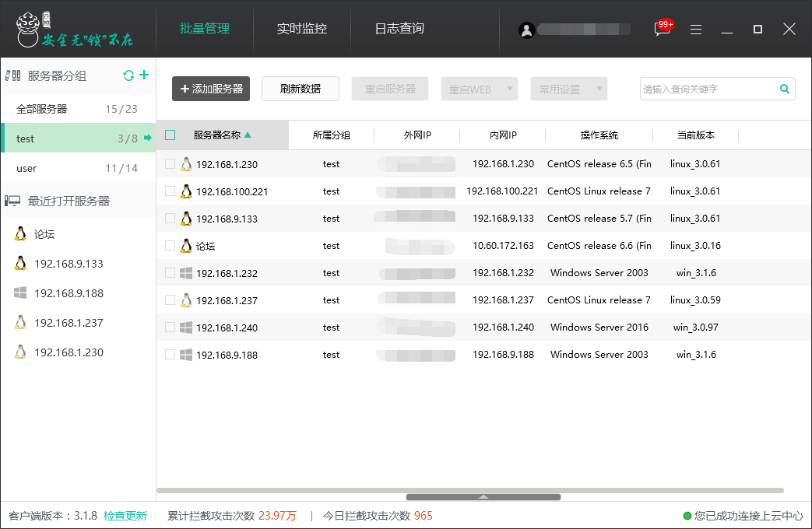Screen dimensions: 812x529
Task: Switch to the 实时监控 tab
Action: 301,29
